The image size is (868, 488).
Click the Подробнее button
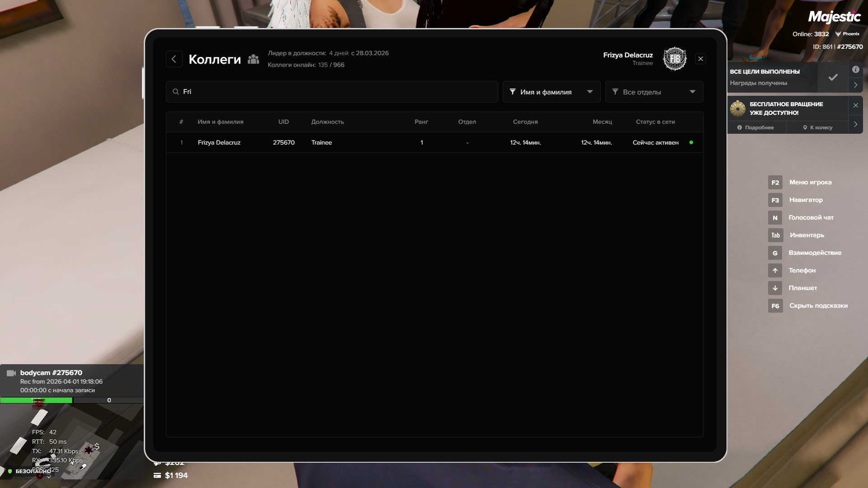pos(755,127)
